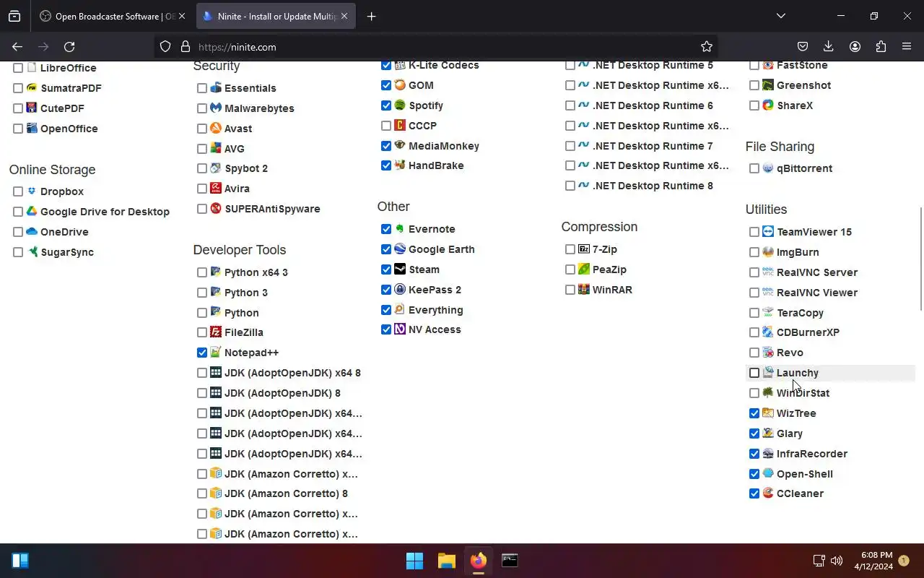Click the Notepad++ icon
This screenshot has width=924, height=578.
215,353
